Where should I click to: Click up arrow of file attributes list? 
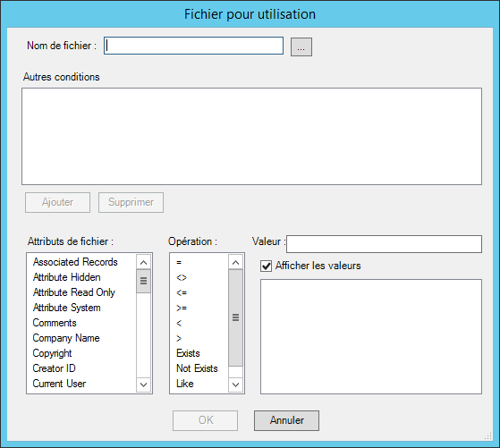[x=143, y=262]
